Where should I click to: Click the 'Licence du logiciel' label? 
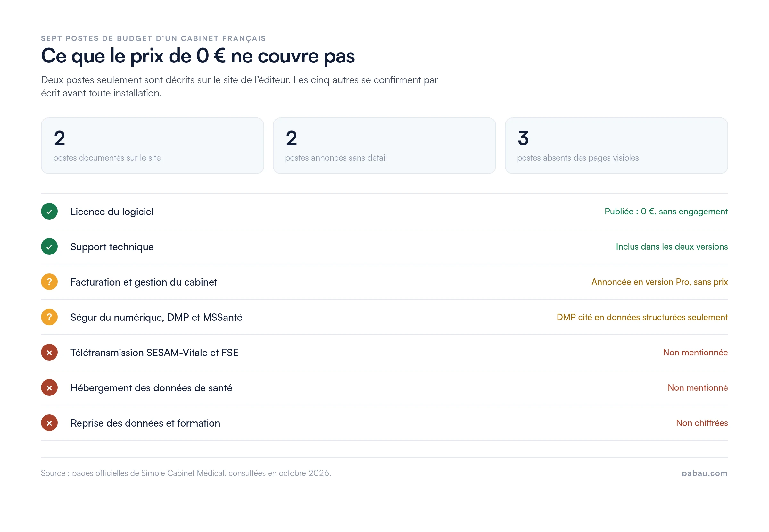click(112, 212)
